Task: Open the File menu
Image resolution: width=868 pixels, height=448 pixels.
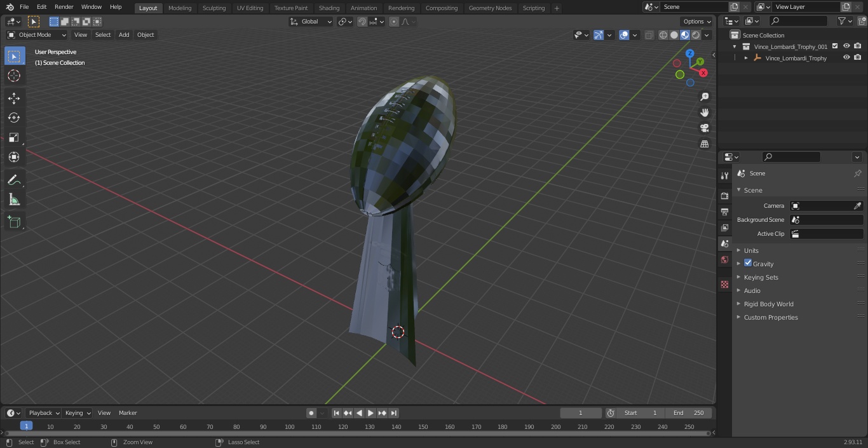Action: coord(24,7)
